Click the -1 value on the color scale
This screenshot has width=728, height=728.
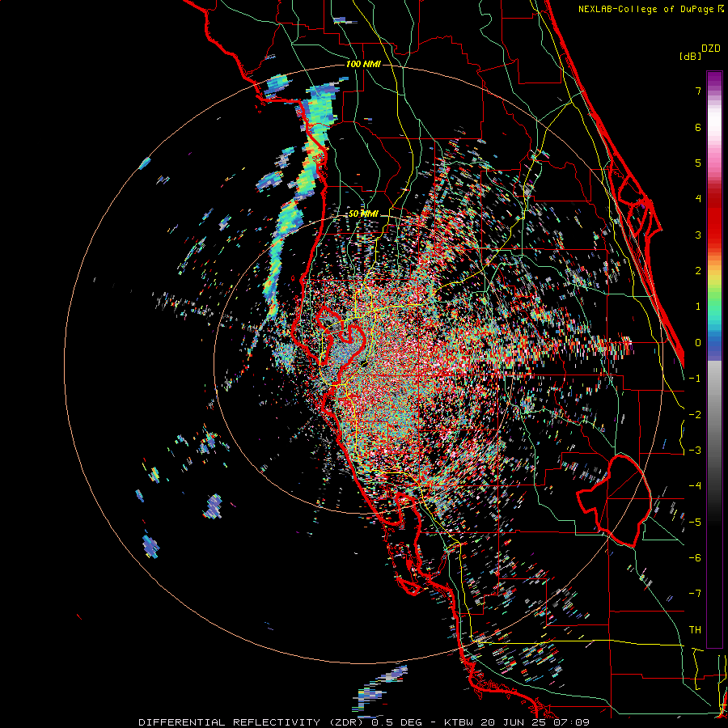tap(695, 379)
